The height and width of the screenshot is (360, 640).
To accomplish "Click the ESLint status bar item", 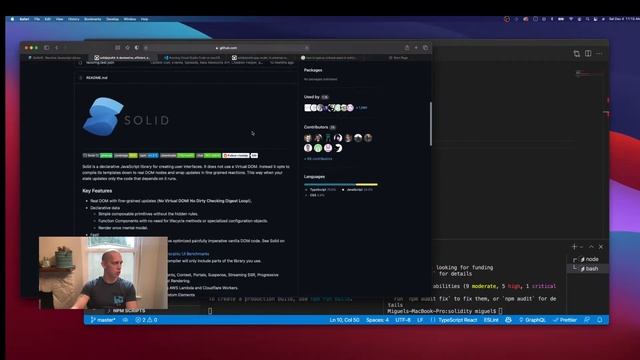I will click(491, 320).
